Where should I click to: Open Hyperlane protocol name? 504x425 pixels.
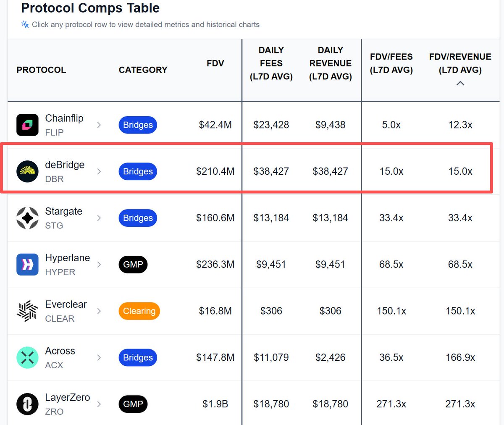pyautogui.click(x=67, y=258)
